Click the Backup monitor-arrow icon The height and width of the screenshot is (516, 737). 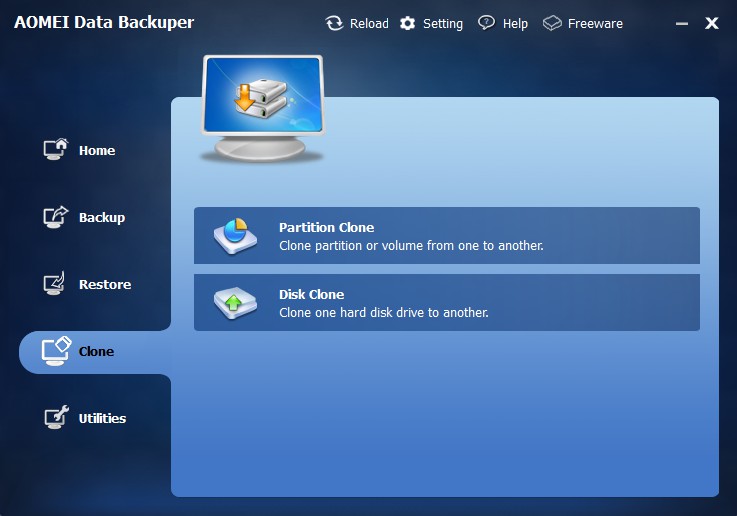(56, 217)
